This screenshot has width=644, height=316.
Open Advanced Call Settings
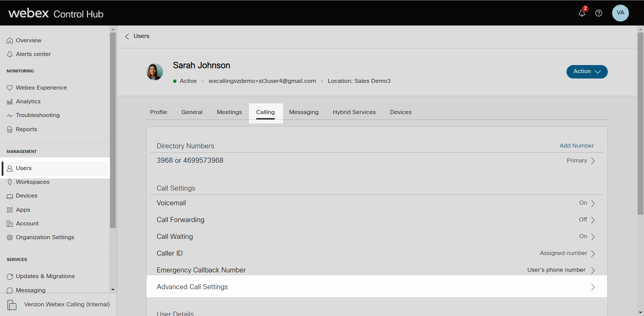(377, 286)
